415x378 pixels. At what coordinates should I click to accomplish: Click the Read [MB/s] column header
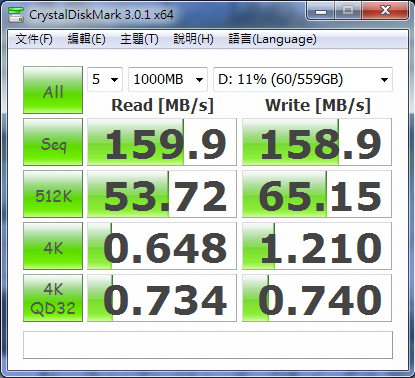(x=162, y=105)
